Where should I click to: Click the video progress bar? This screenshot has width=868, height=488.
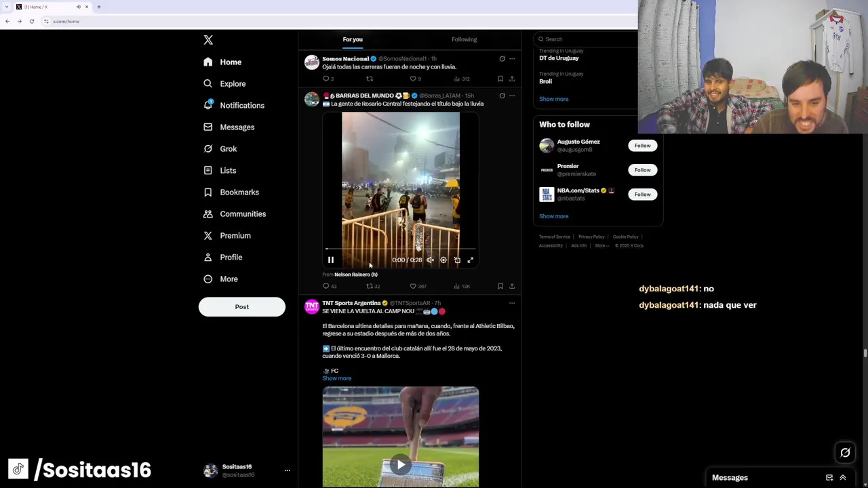point(400,249)
